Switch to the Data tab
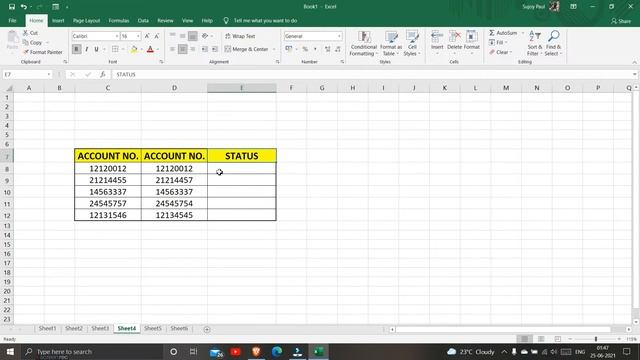This screenshot has width=640, height=360. point(143,20)
